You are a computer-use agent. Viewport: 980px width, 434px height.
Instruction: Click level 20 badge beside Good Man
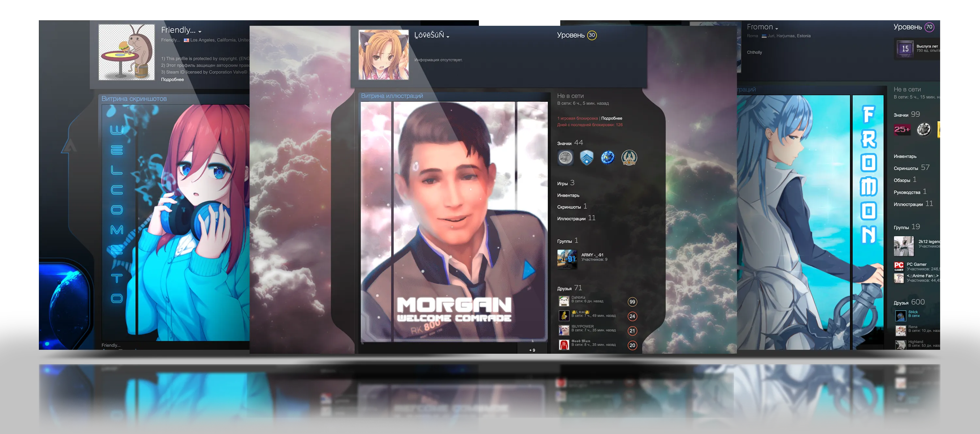coord(632,345)
